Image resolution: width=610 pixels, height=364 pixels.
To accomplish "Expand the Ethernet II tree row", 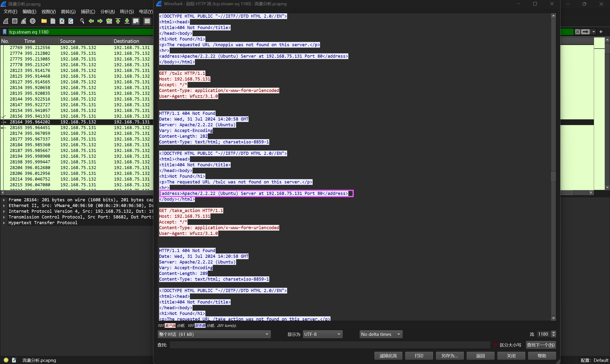I will (x=4, y=206).
